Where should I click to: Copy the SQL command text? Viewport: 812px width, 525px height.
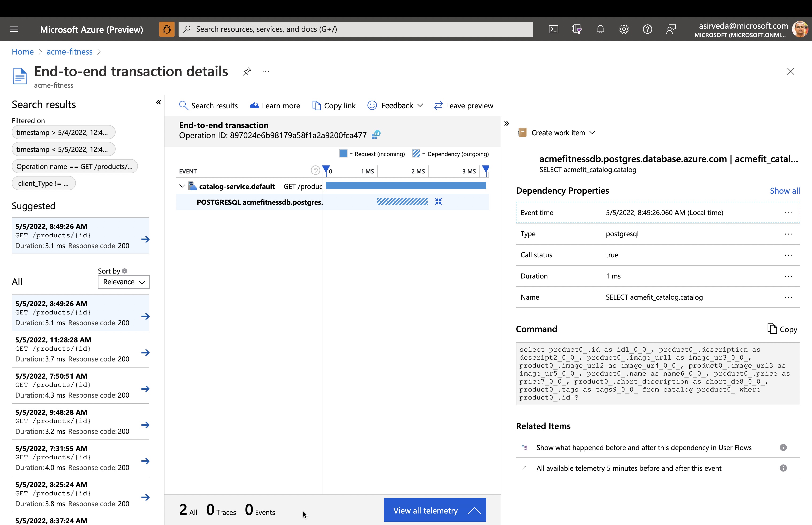point(782,329)
